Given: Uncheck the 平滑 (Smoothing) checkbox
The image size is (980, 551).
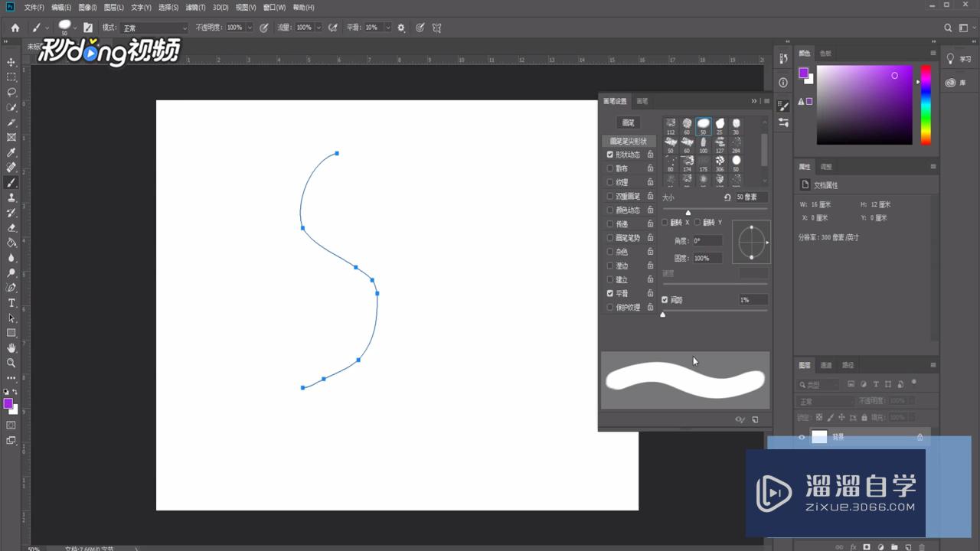Looking at the screenshot, I should tap(610, 293).
